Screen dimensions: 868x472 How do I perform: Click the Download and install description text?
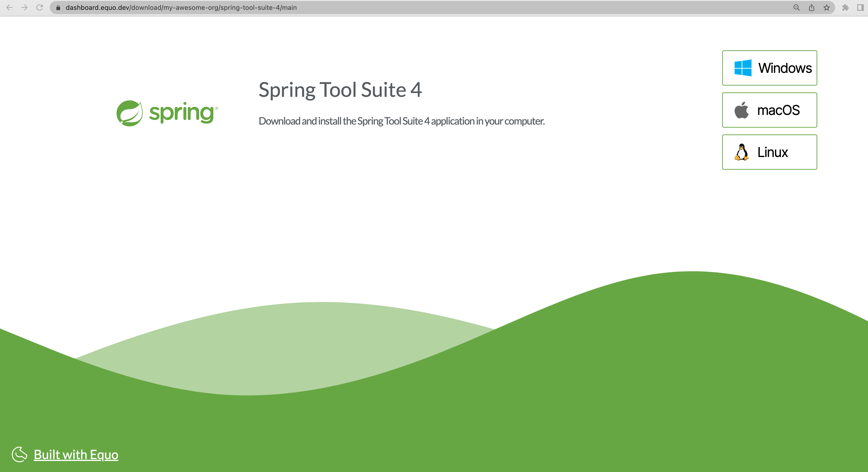(402, 121)
